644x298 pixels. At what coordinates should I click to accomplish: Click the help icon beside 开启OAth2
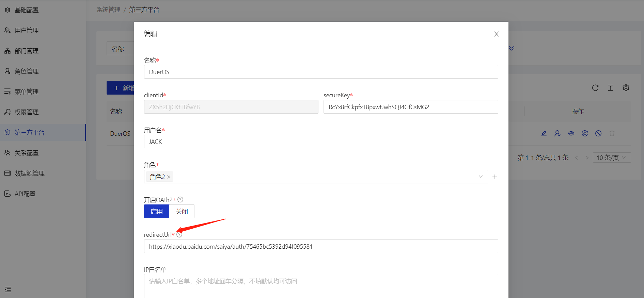tap(180, 200)
